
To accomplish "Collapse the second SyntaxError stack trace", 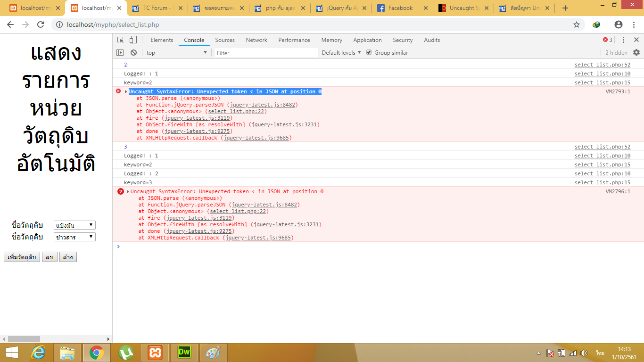I will [128, 191].
